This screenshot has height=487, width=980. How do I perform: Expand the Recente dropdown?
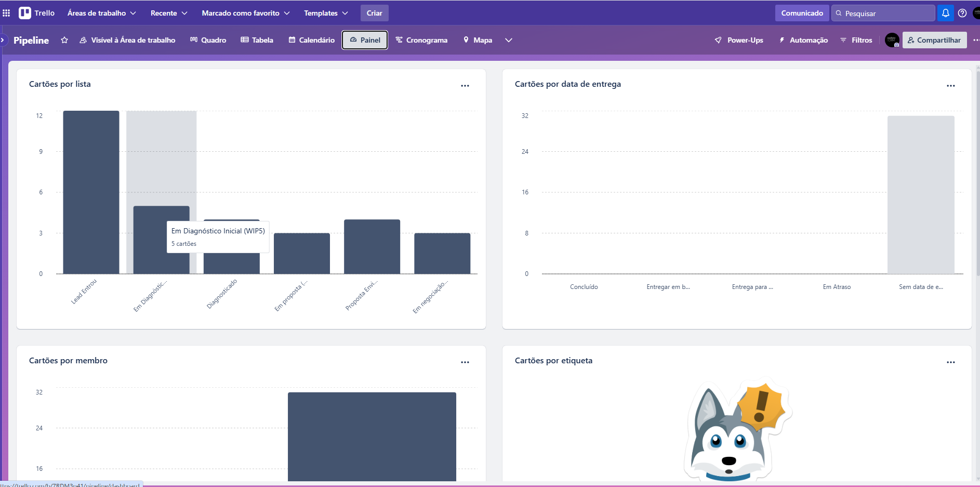click(169, 13)
